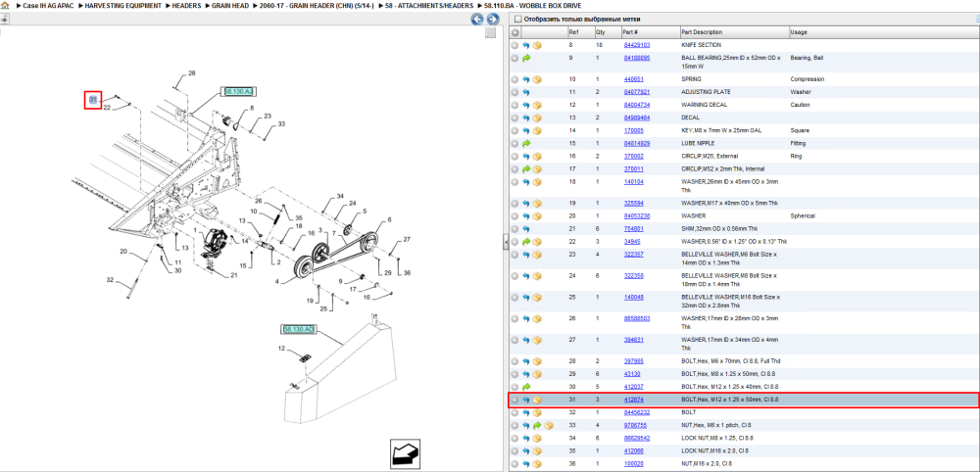Select round marker for ref 19 washer row
The width and height of the screenshot is (980, 472).
[515, 204]
